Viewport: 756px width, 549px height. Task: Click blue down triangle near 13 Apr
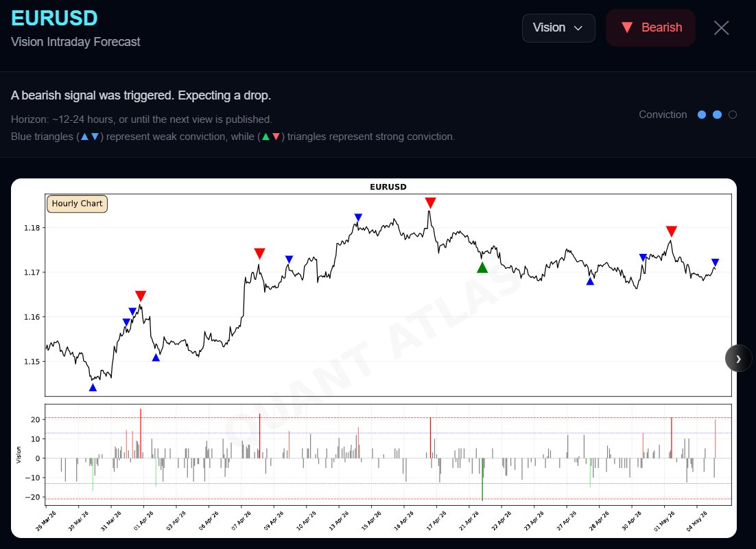click(x=357, y=218)
